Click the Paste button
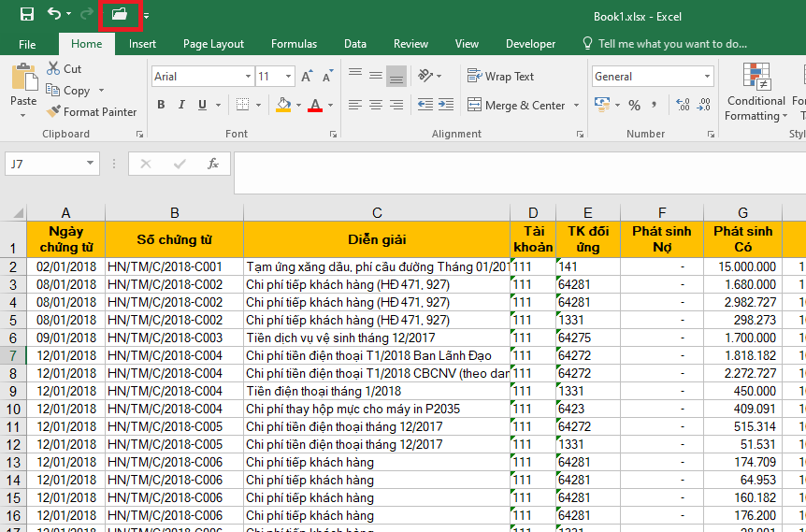Screen dimensions: 806x532 click(23, 86)
